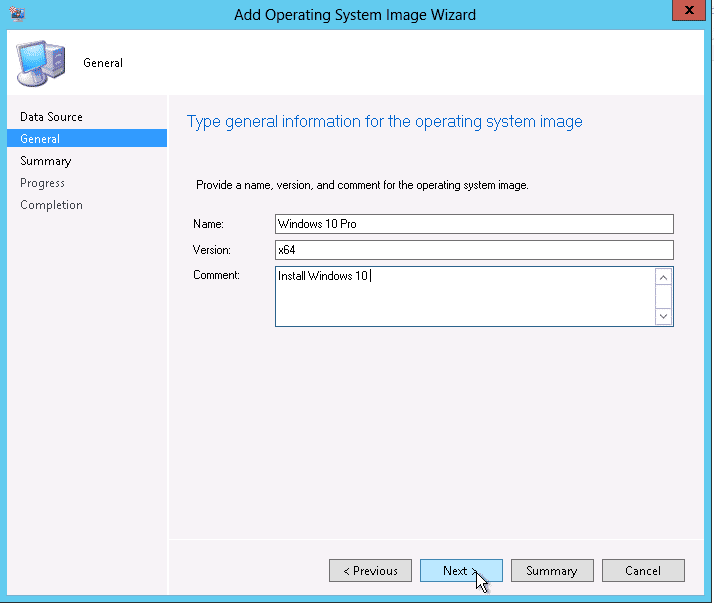
Task: Go to the Data Source step
Action: tap(51, 117)
